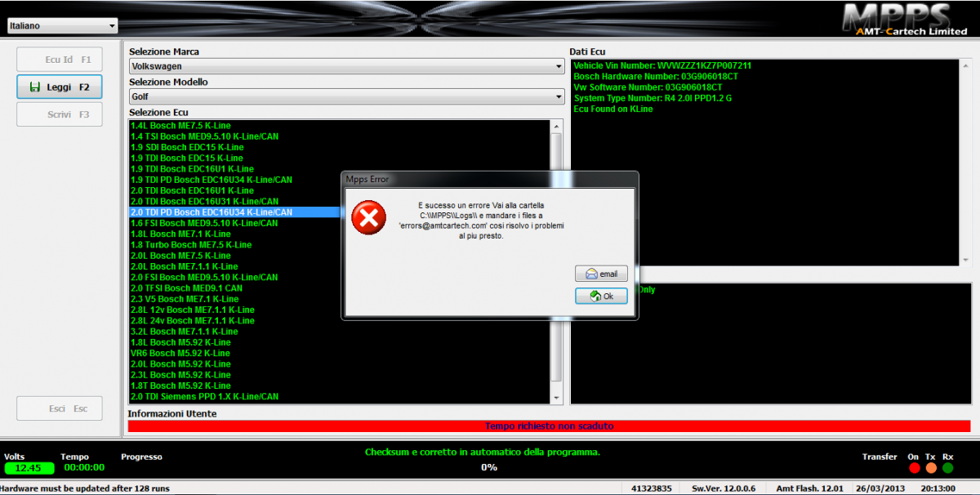Image resolution: width=980 pixels, height=495 pixels.
Task: Click the 12.45 Volts readout
Action: [x=29, y=468]
